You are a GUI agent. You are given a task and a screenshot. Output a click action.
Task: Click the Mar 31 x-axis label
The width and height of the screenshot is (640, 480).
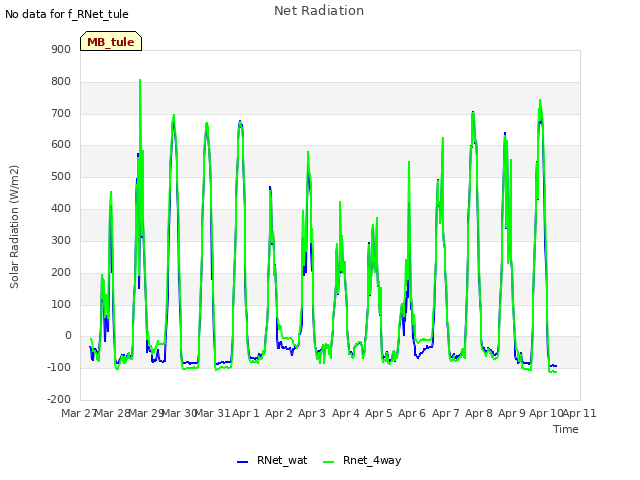pos(213,413)
